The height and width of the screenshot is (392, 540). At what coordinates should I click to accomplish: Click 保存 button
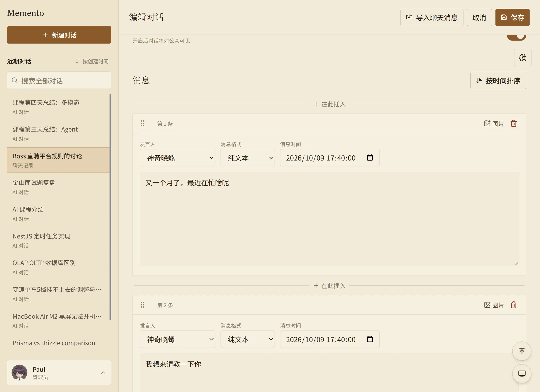point(512,17)
